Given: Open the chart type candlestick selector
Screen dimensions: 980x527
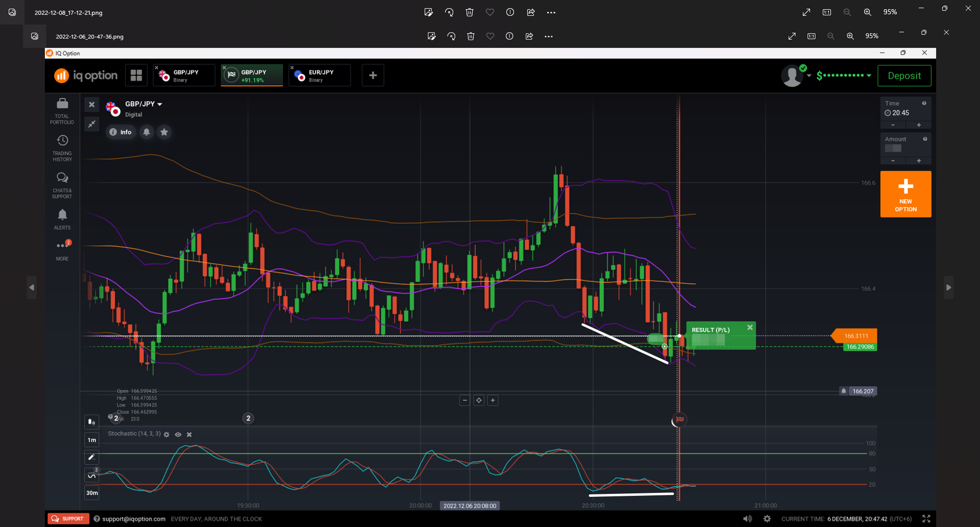Looking at the screenshot, I should pos(92,422).
